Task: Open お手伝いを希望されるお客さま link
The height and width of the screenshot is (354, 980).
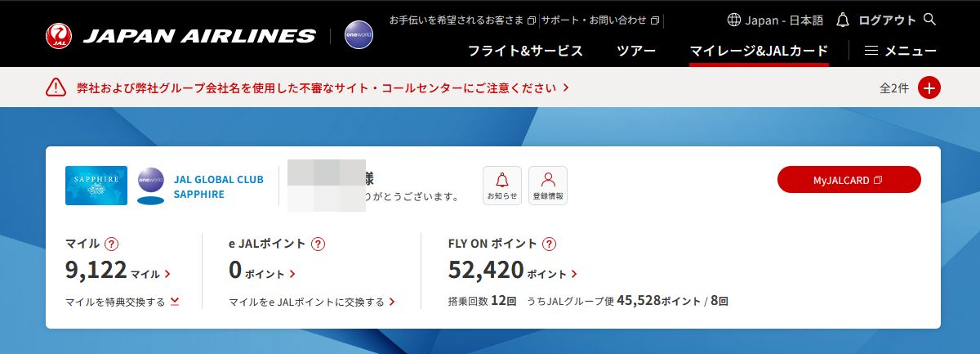Action: [462, 20]
